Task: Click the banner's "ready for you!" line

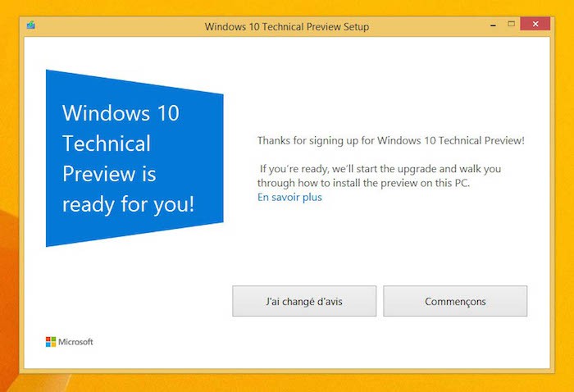Action: click(128, 203)
